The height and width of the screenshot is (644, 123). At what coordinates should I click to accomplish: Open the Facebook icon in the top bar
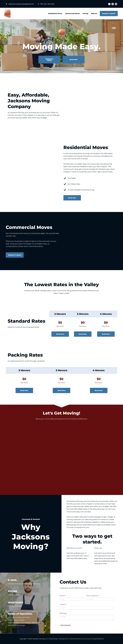coord(109,4)
